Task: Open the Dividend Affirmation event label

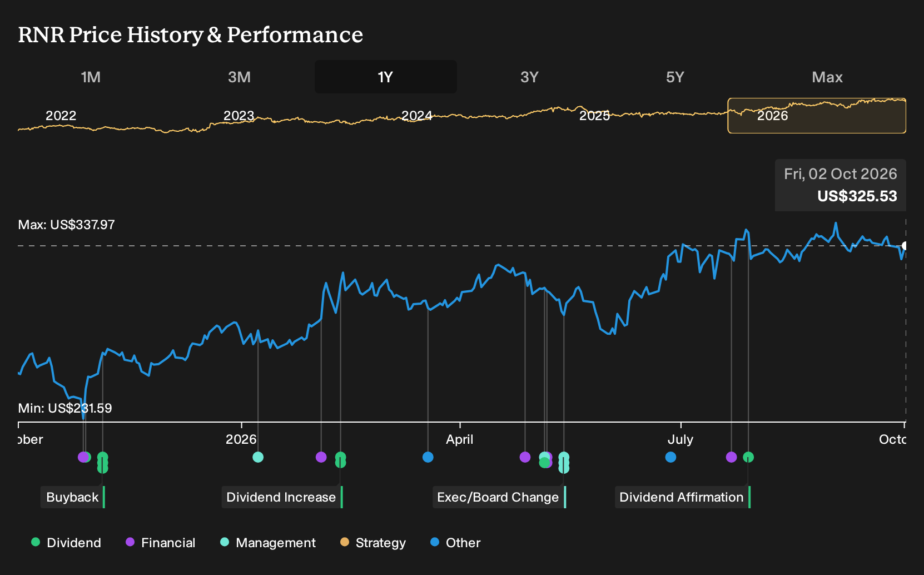Action: coord(682,497)
